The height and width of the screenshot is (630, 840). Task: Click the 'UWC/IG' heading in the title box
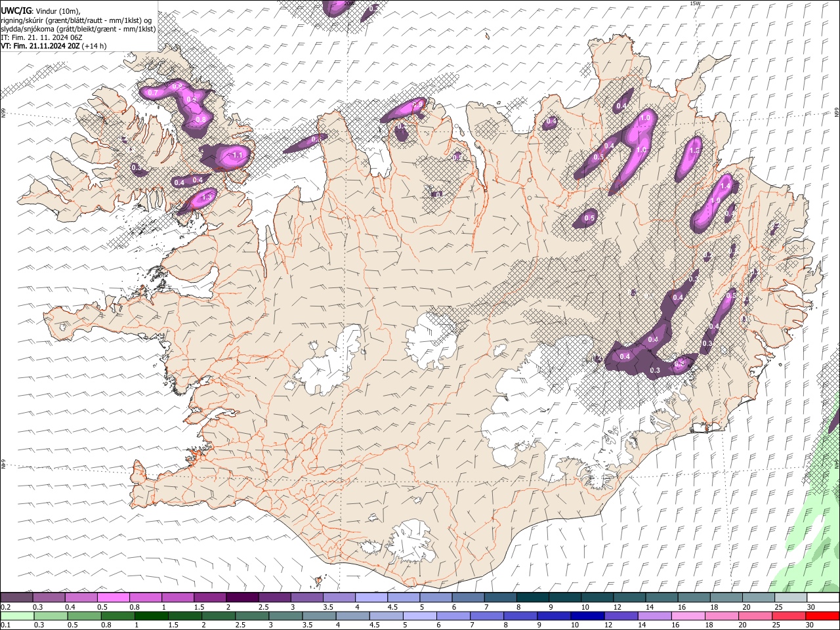(x=15, y=10)
